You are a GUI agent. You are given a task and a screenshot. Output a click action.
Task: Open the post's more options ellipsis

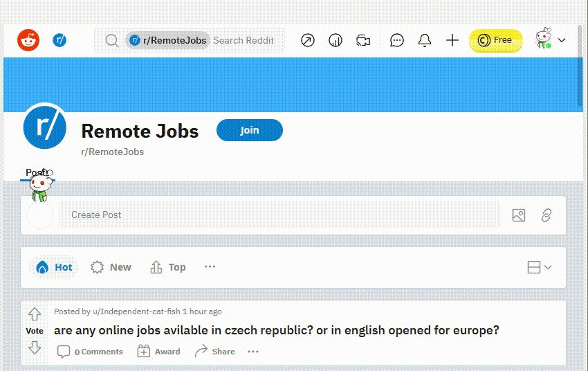tap(253, 352)
